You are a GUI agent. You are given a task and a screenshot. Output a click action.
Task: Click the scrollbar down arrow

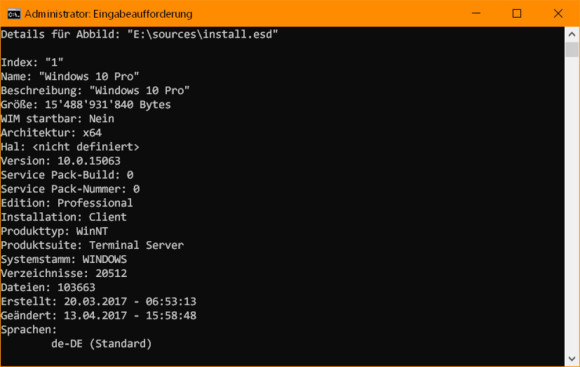click(572, 358)
